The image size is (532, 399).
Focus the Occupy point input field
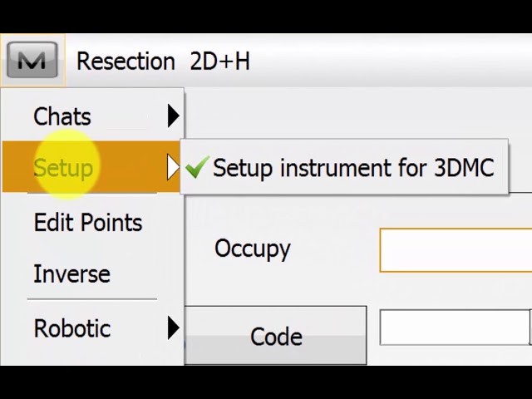(456, 250)
